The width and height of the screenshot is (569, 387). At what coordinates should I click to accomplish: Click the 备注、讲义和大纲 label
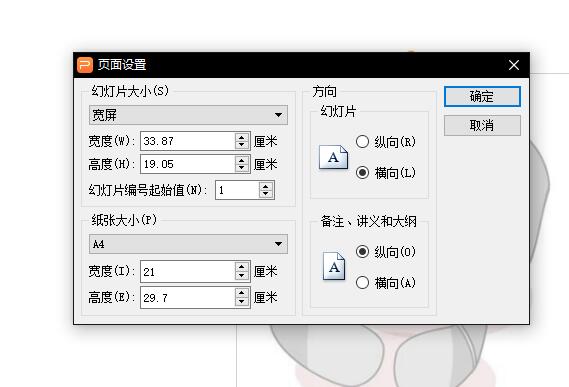368,221
